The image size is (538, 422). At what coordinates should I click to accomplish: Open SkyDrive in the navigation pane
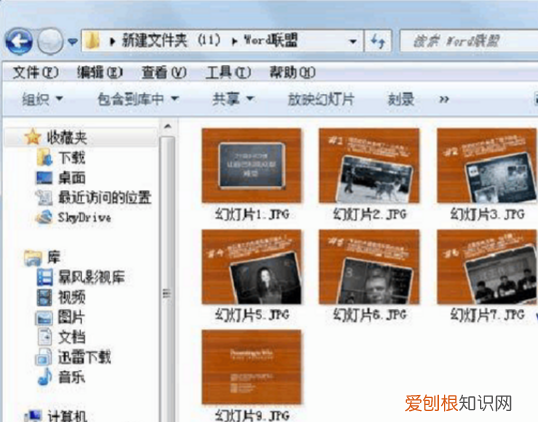pyautogui.click(x=84, y=218)
